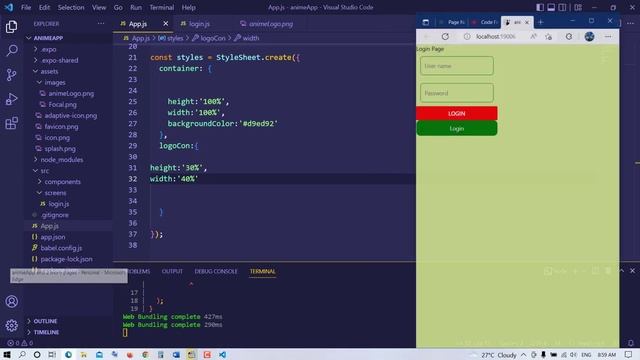Refresh the browser page

tap(445, 36)
